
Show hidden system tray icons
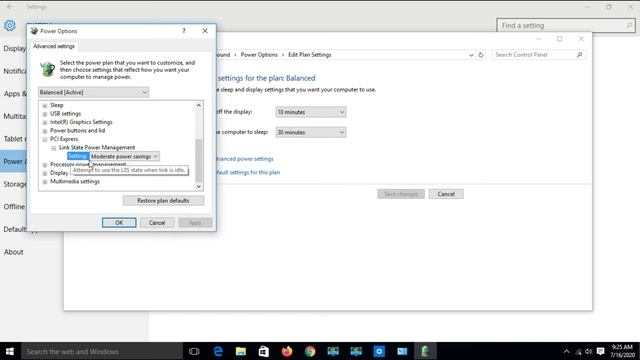(567, 351)
